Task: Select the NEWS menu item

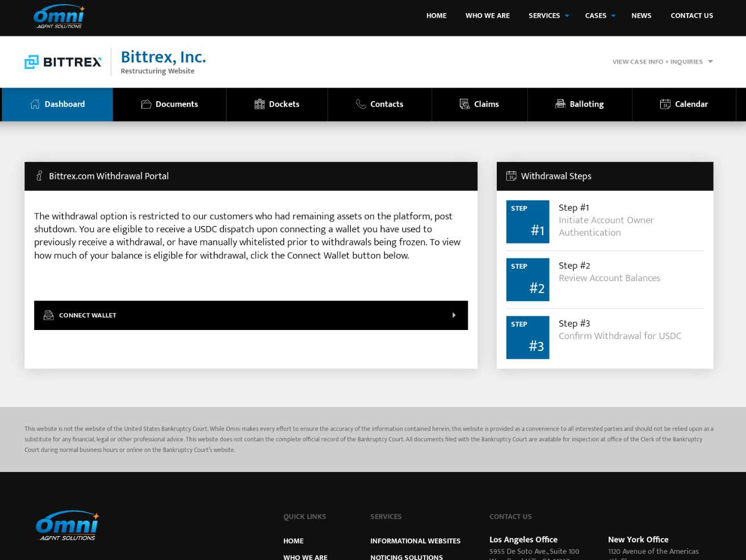Action: [x=641, y=16]
